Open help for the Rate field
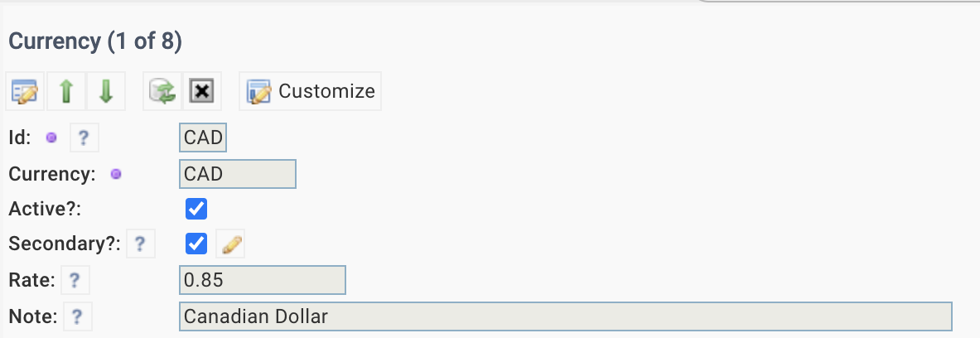Viewport: 980px width, 338px height. coord(75,281)
